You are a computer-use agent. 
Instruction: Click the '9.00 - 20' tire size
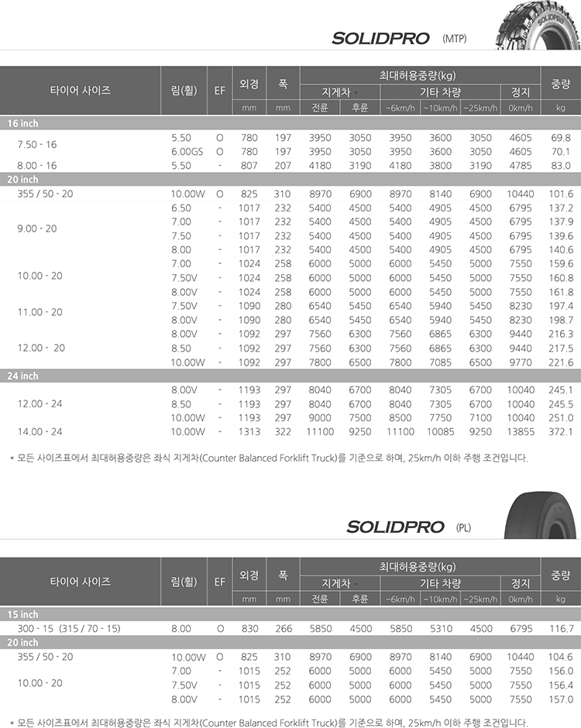pyautogui.click(x=37, y=228)
